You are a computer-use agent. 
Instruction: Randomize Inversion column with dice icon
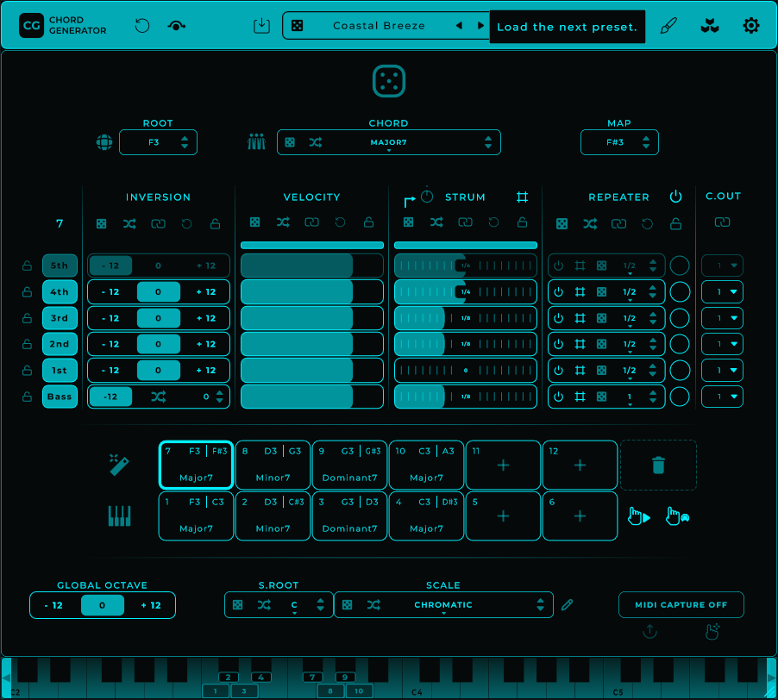101,223
